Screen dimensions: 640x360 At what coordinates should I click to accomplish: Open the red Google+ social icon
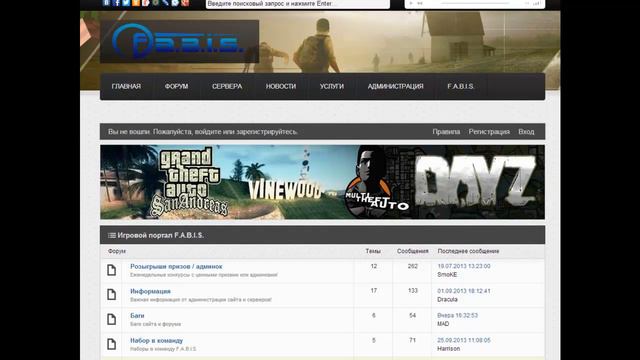click(x=185, y=3)
